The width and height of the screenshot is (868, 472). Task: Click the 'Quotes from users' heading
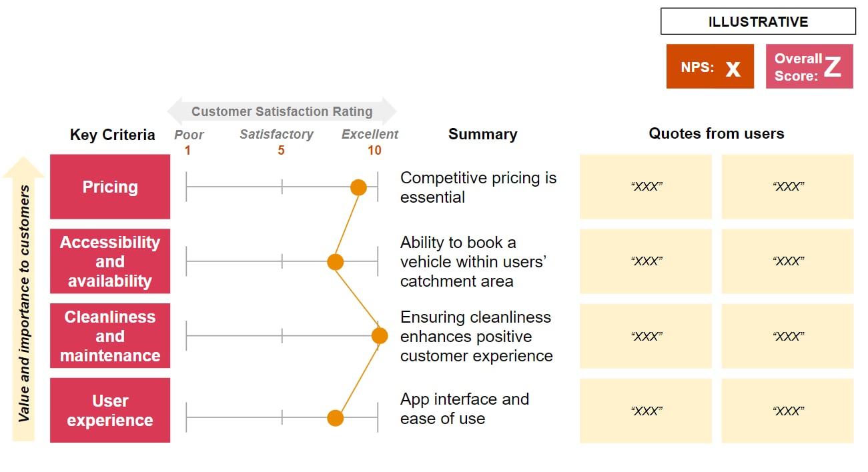coord(716,133)
